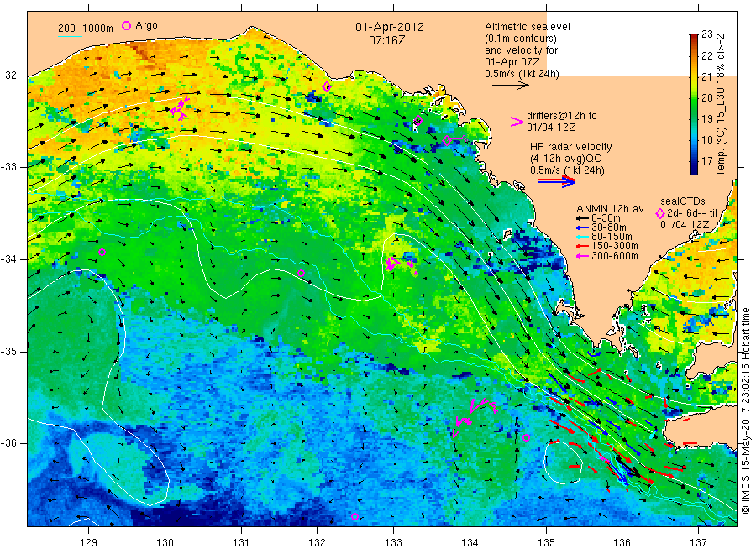Click the magenta drifter track near 130.2E, 32.3S
Screen dimensions: 756x554
tap(180, 108)
